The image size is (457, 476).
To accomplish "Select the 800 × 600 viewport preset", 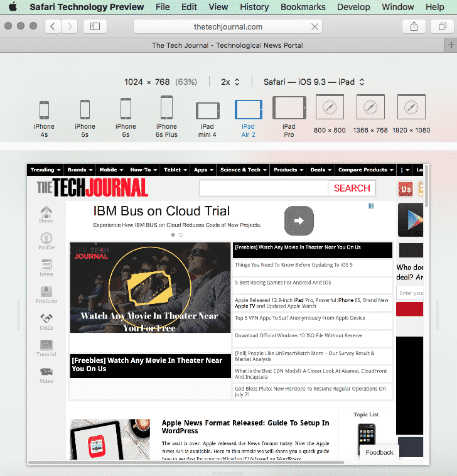I will point(330,108).
